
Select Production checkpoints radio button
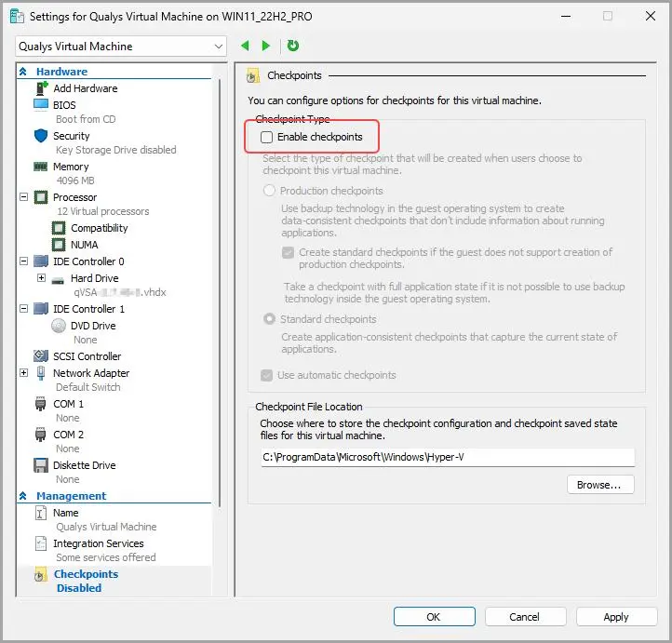tap(269, 191)
